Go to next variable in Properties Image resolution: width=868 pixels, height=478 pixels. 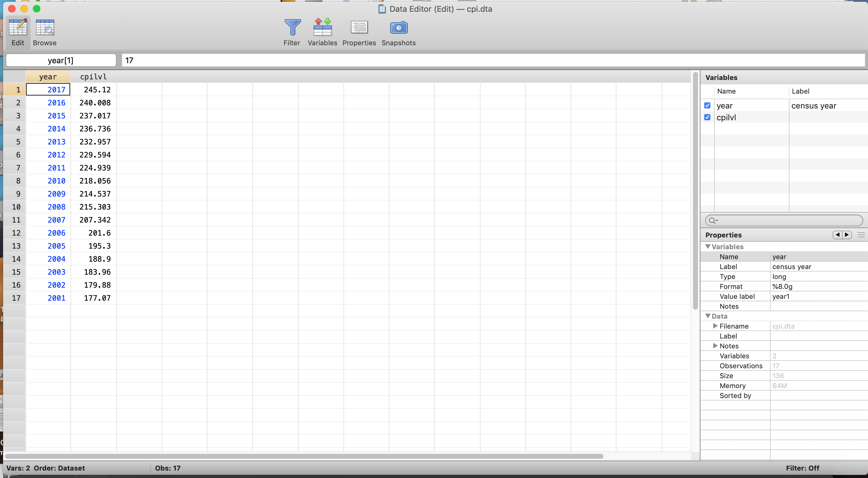tap(847, 235)
